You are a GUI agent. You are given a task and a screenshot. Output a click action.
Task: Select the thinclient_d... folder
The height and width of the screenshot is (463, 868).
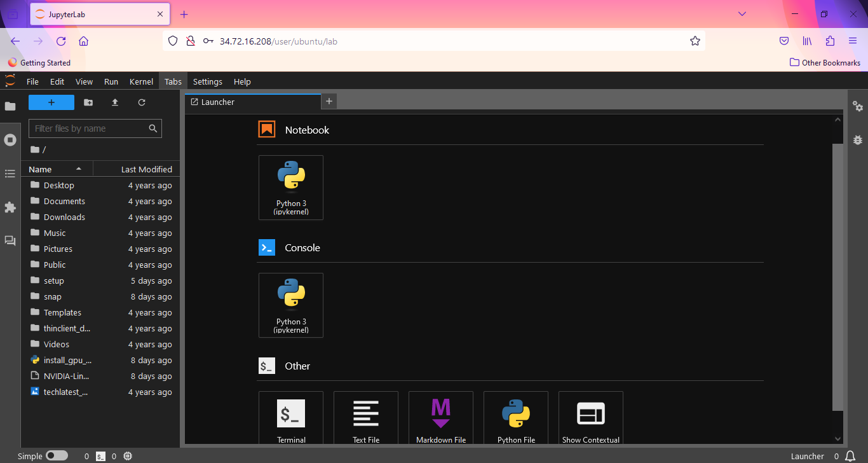(100, 328)
